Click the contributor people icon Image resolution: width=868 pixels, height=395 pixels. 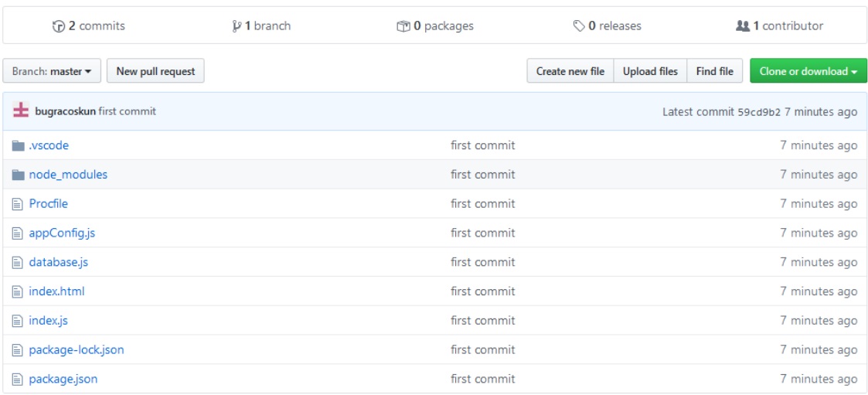[742, 26]
